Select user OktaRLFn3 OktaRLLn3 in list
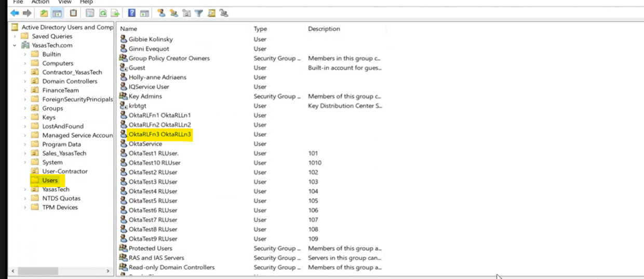Screen dimensions: 644x279 pyautogui.click(x=160, y=134)
